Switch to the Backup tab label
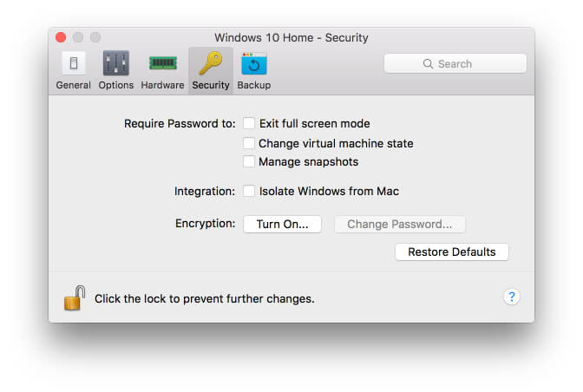 pyautogui.click(x=253, y=85)
